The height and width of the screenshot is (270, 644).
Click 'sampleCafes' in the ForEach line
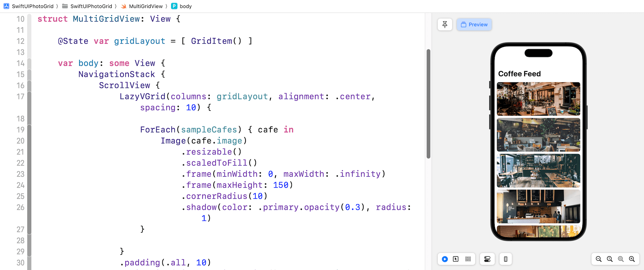pos(209,130)
